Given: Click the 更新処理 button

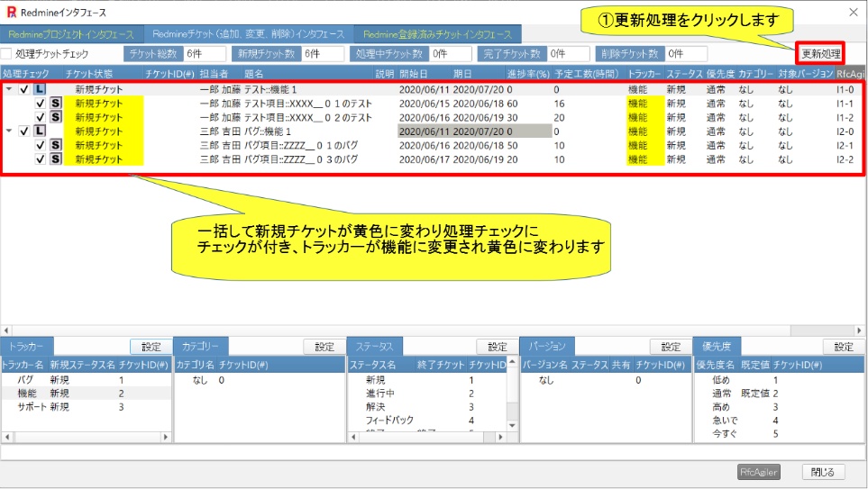Looking at the screenshot, I should tap(820, 54).
